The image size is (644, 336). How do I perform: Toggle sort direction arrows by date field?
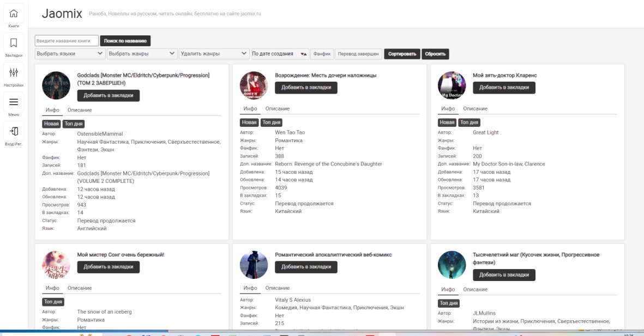pyautogui.click(x=304, y=54)
